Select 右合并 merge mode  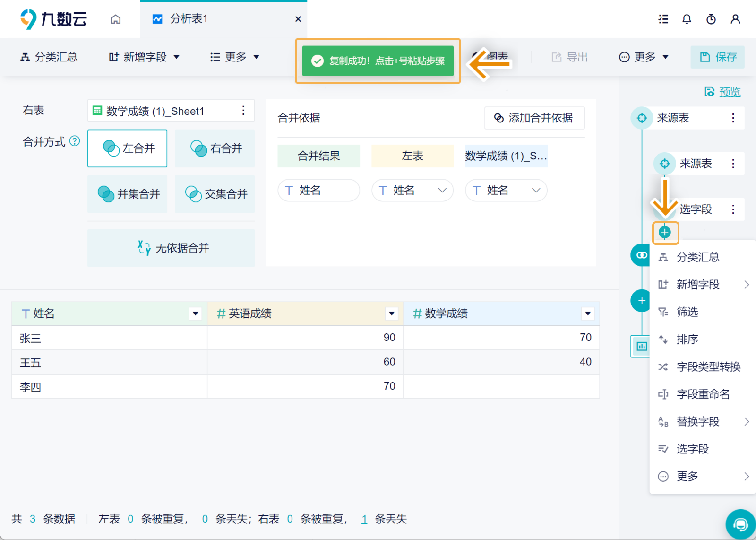coord(215,148)
